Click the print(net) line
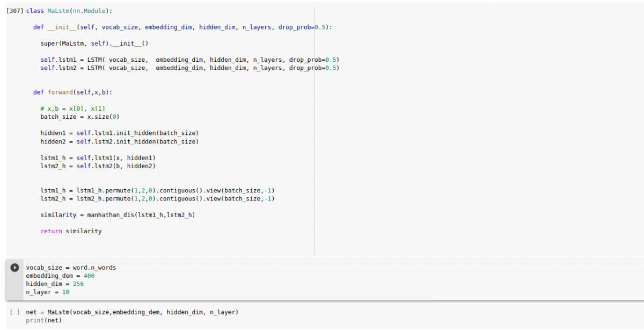This screenshot has width=644, height=330. coord(44,320)
